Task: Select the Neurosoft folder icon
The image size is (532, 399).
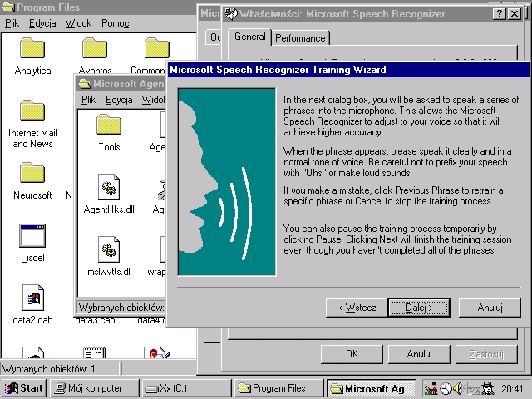Action: tap(32, 173)
